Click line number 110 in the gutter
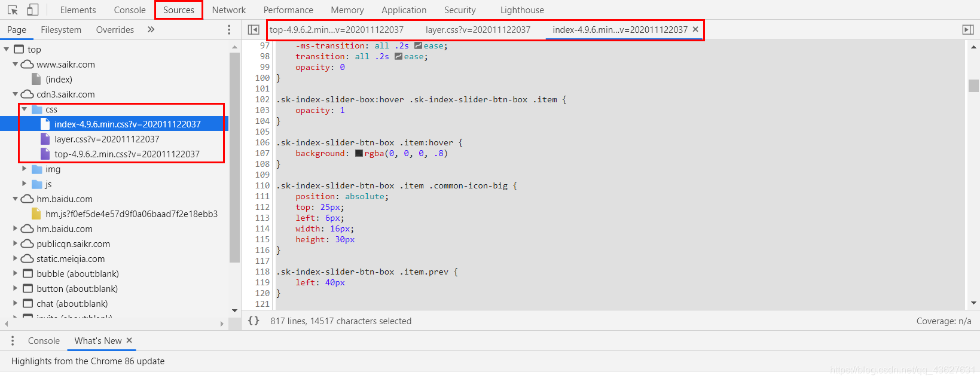Screen dimensions: 980x381 [x=262, y=185]
